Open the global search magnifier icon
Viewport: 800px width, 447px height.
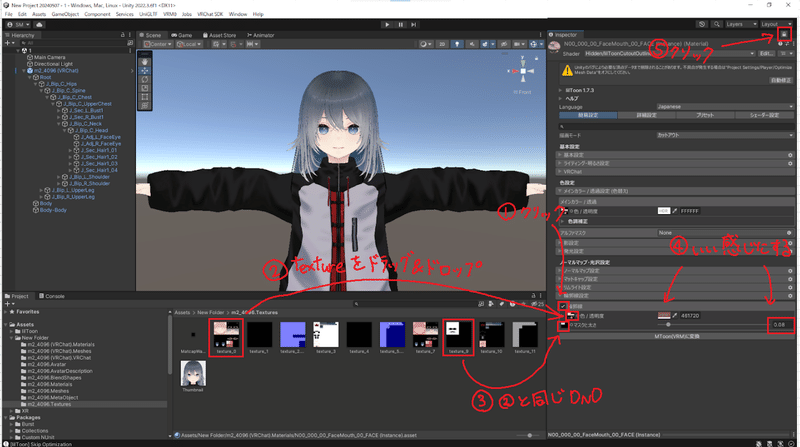717,24
